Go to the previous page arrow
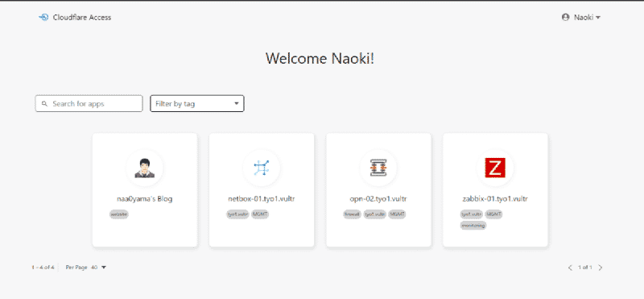 (x=570, y=268)
